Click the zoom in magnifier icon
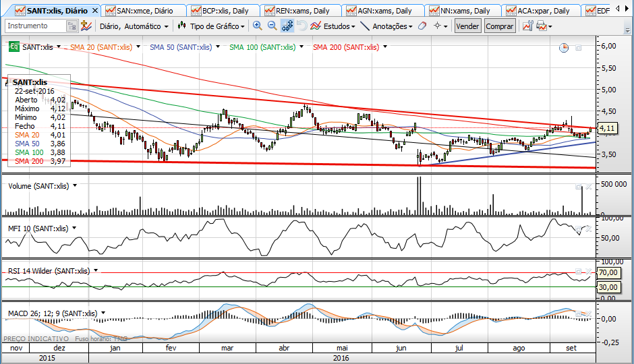 (257, 26)
